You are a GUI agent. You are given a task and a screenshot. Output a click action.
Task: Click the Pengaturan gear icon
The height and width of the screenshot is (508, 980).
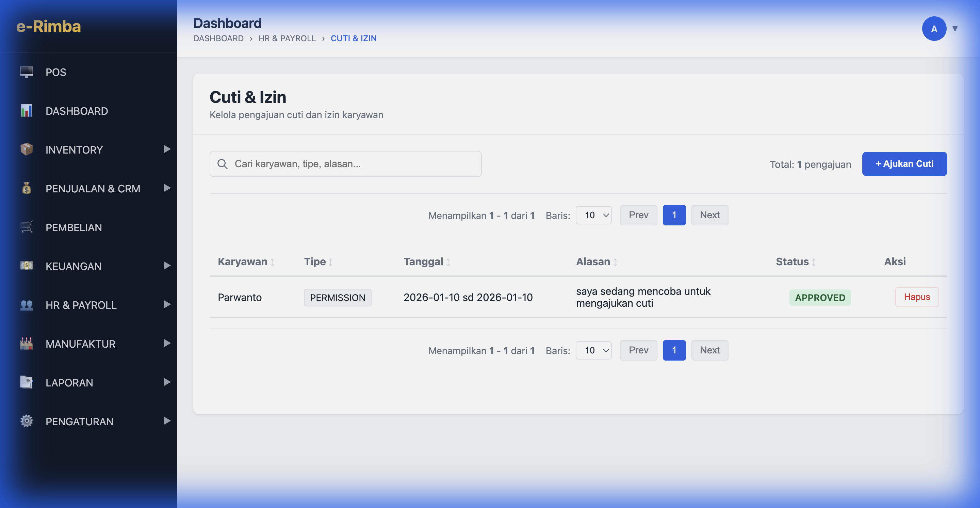[26, 421]
